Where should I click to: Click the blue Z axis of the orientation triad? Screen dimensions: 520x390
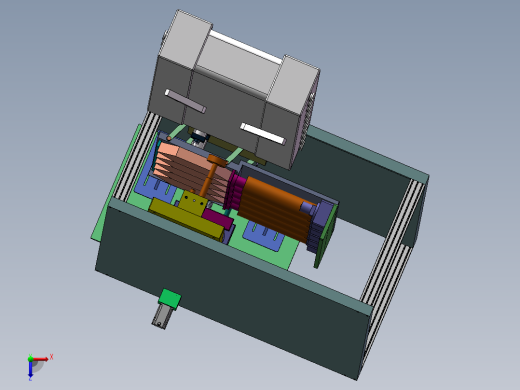[x=30, y=369]
